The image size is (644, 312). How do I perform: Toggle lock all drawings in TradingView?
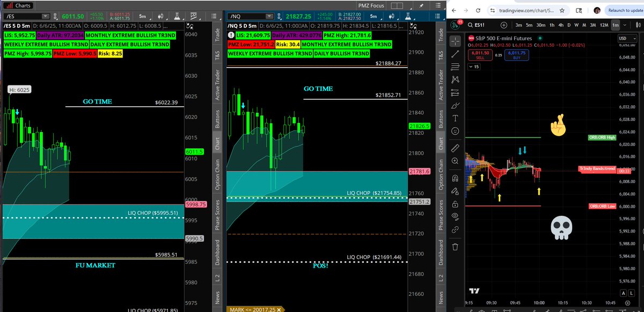(x=455, y=204)
